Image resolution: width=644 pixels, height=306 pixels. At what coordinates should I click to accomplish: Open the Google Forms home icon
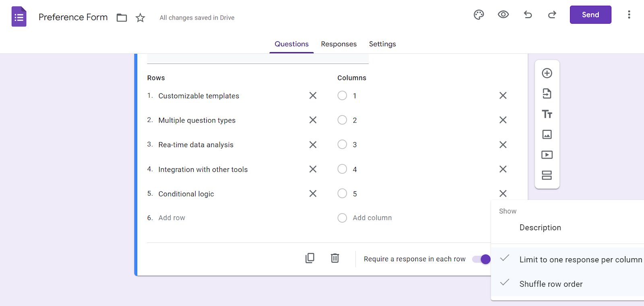[19, 16]
